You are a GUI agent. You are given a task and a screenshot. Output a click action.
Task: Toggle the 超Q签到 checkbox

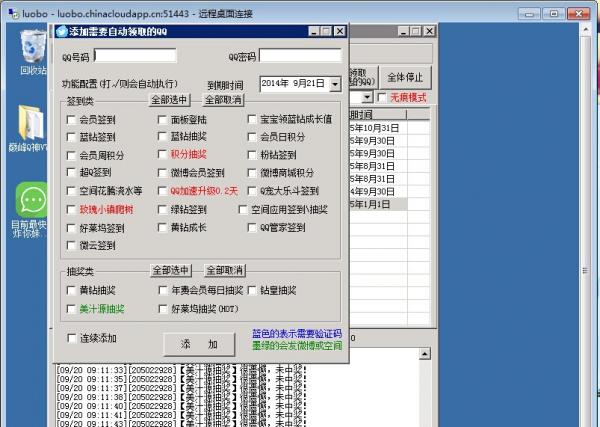[71, 172]
